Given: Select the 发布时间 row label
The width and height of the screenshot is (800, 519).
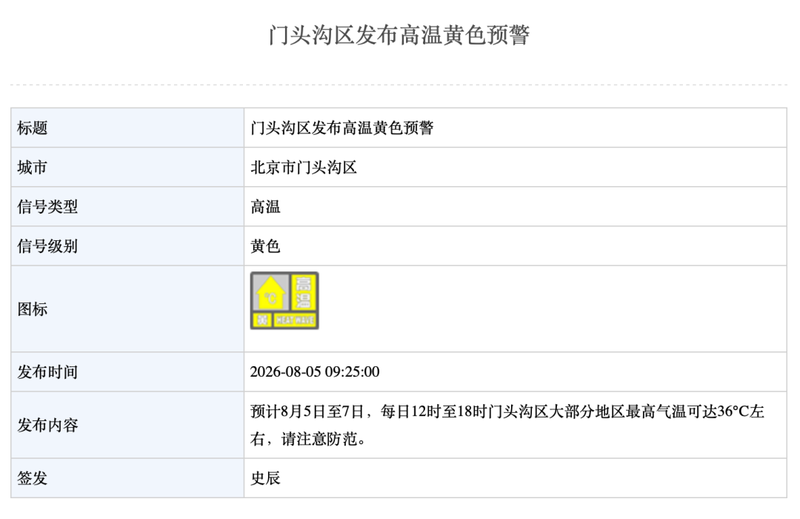Looking at the screenshot, I should point(47,372).
